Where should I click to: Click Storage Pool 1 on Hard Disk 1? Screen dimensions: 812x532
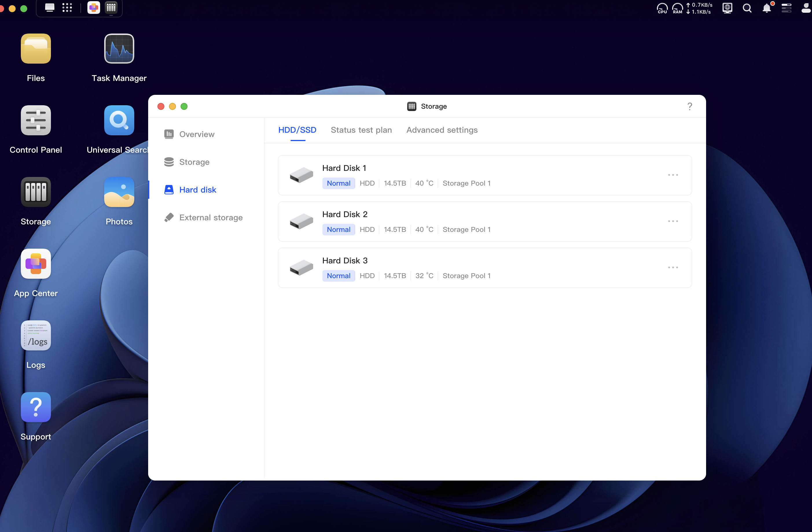point(467,183)
